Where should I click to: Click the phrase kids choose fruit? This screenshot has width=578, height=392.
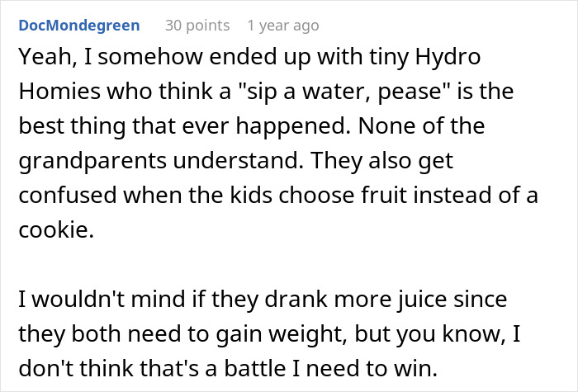pyautogui.click(x=319, y=195)
